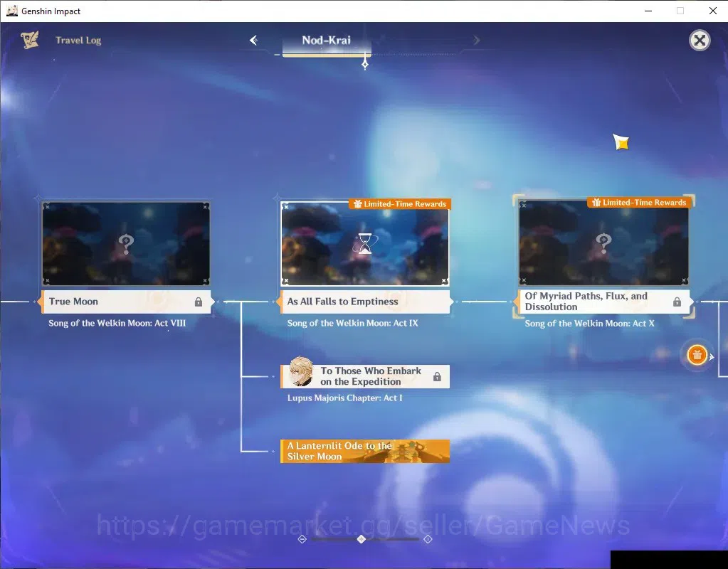Screen dimensions: 728x569
Task: Click the question mark on True Moon thumbnail
Action: point(126,244)
